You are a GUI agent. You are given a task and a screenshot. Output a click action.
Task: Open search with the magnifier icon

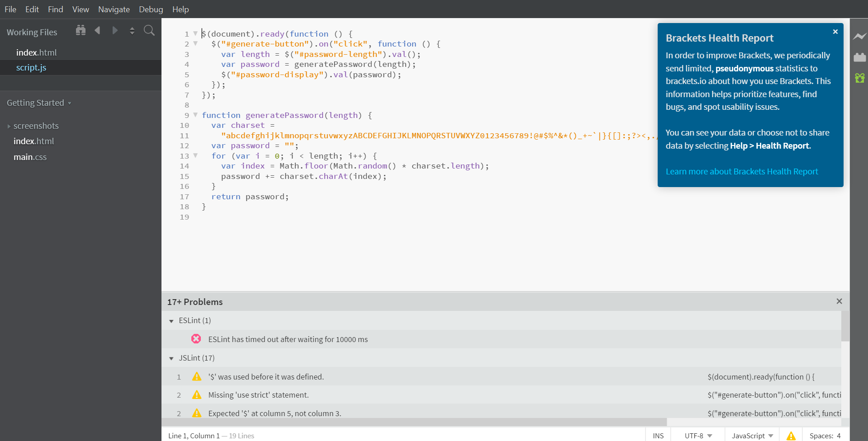coord(149,30)
